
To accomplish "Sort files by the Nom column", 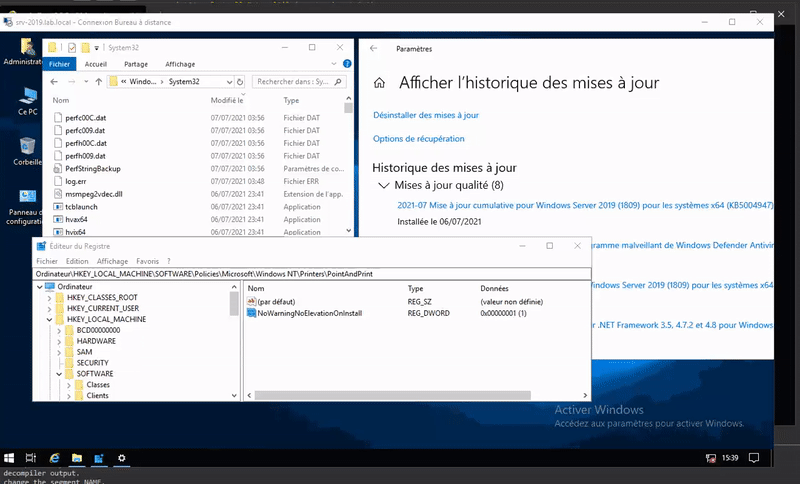I will (61, 100).
